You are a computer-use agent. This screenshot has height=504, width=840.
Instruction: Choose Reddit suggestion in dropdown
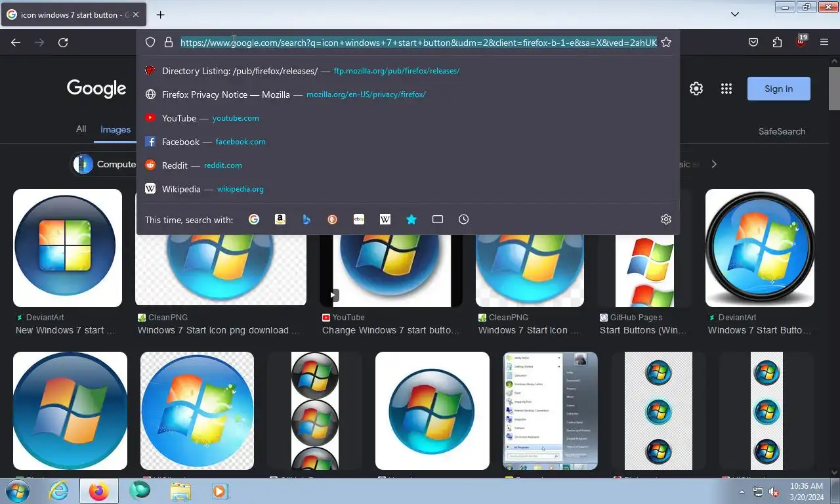pyautogui.click(x=408, y=165)
